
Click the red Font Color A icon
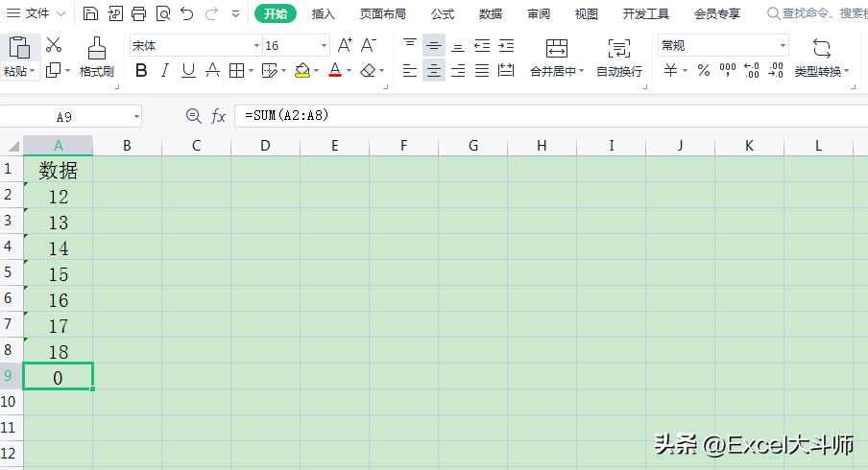click(335, 70)
